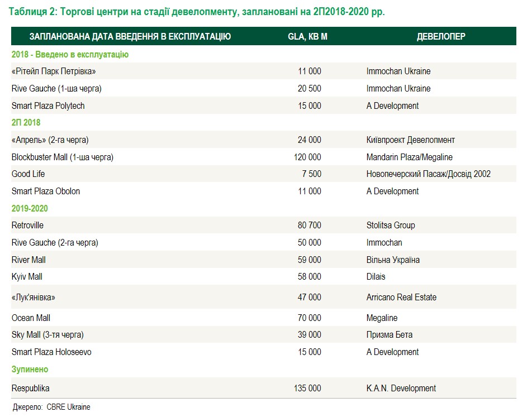Click the 'Джерело: CBRE Ukraine' source note
The width and height of the screenshot is (532, 417).
tap(51, 407)
